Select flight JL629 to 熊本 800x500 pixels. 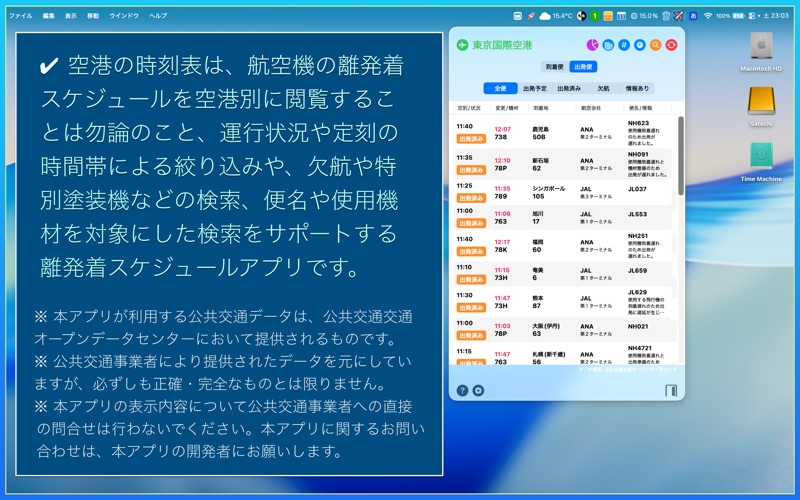[x=563, y=302]
